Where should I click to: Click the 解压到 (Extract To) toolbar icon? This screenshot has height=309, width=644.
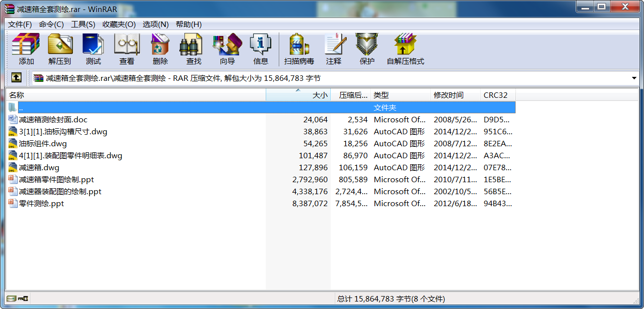point(60,44)
